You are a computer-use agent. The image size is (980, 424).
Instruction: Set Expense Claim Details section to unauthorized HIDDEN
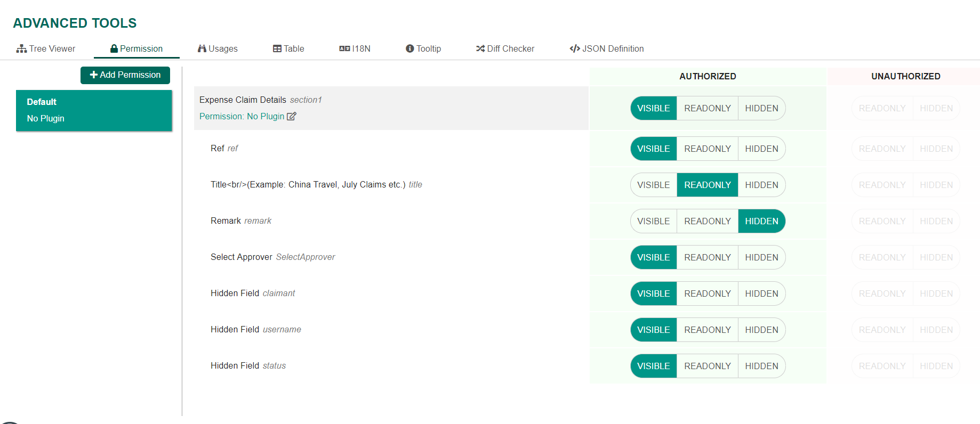pos(936,109)
